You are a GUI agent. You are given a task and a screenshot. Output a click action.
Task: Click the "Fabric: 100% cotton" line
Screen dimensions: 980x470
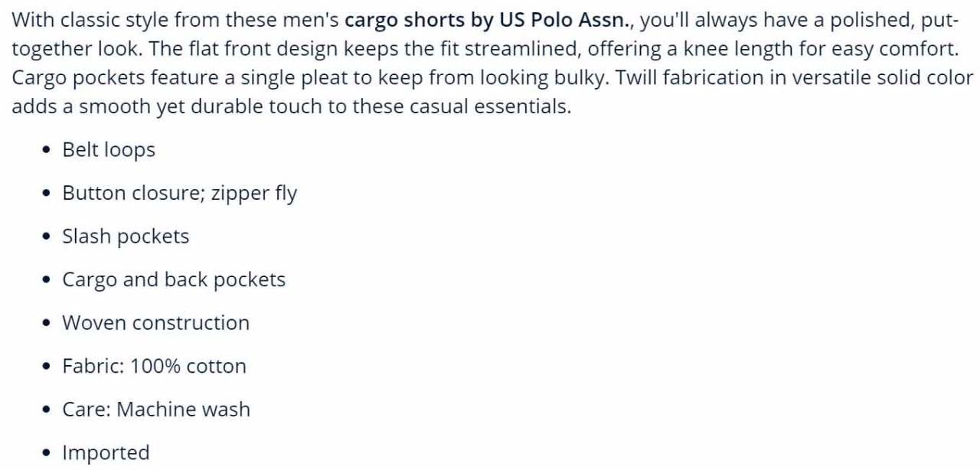[x=154, y=367]
